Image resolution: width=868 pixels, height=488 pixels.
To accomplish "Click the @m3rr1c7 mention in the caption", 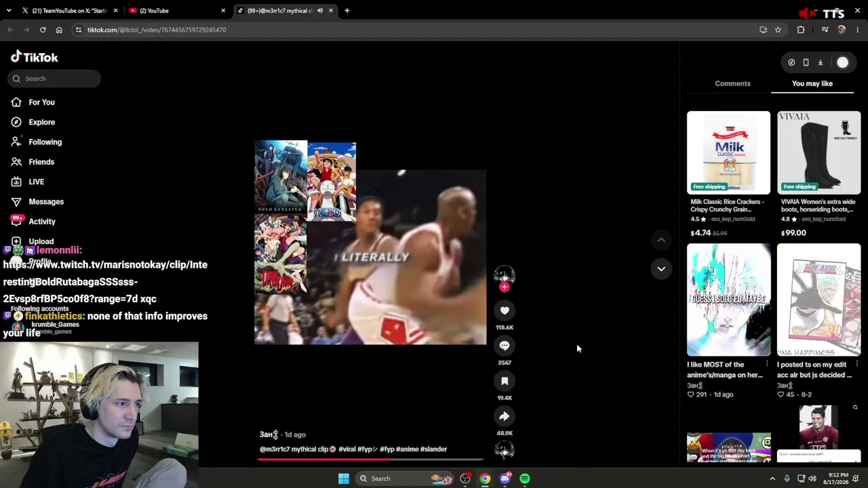I will (275, 449).
